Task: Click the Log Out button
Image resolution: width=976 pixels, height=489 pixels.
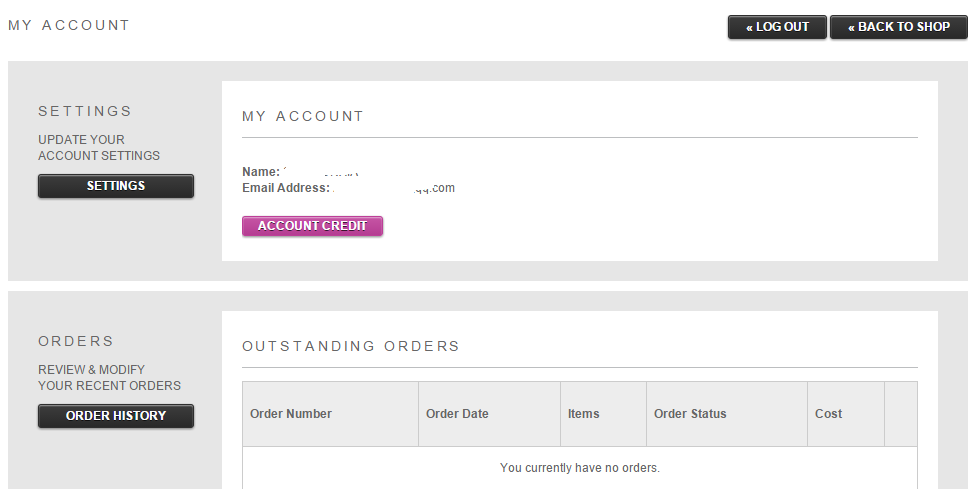Action: pyautogui.click(x=777, y=27)
